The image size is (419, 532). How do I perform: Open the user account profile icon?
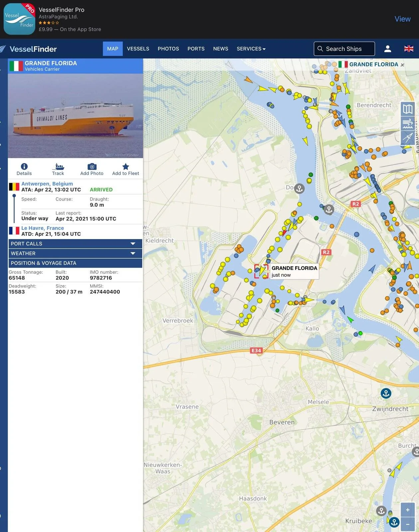pyautogui.click(x=387, y=49)
